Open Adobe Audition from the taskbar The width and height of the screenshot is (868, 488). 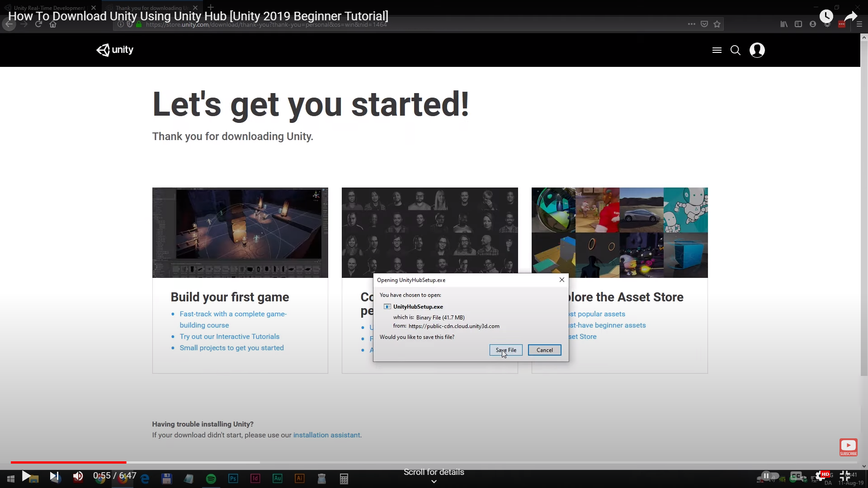(x=278, y=479)
